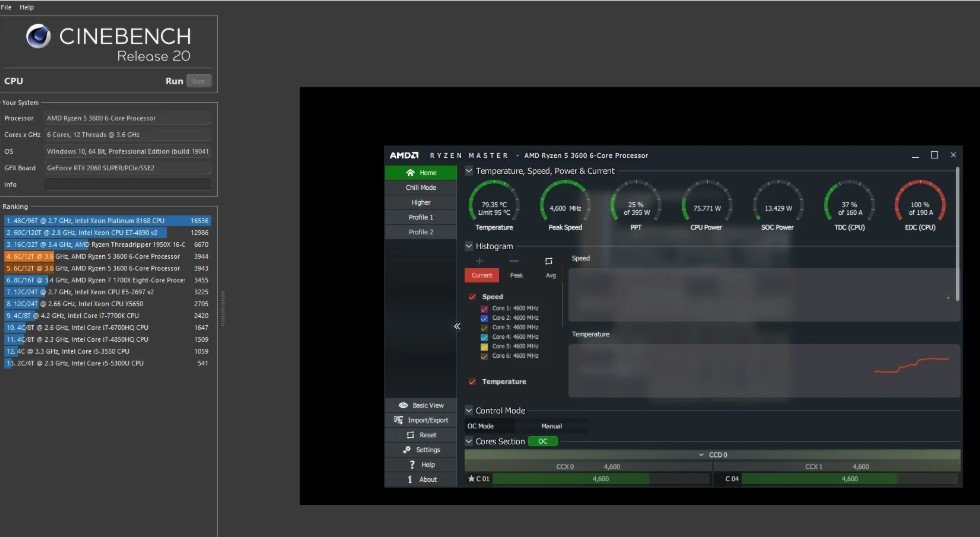This screenshot has width=980, height=537.
Task: Click the Peak Speed gauge dial
Action: (x=565, y=201)
